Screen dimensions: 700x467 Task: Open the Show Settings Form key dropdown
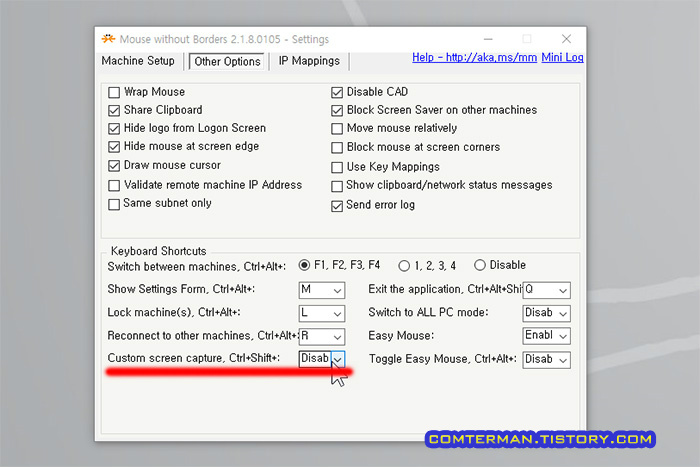[x=321, y=290]
